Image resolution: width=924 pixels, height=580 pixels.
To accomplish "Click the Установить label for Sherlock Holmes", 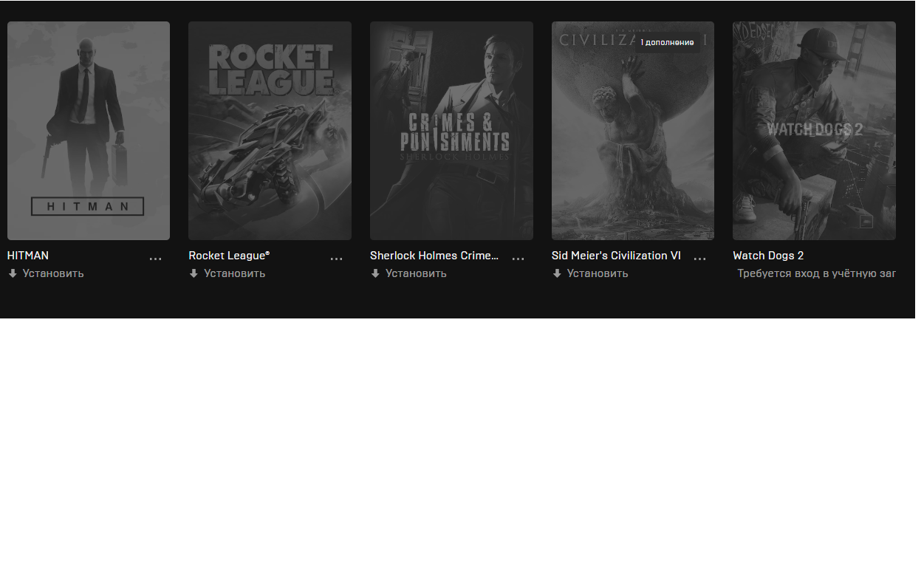I will (416, 273).
